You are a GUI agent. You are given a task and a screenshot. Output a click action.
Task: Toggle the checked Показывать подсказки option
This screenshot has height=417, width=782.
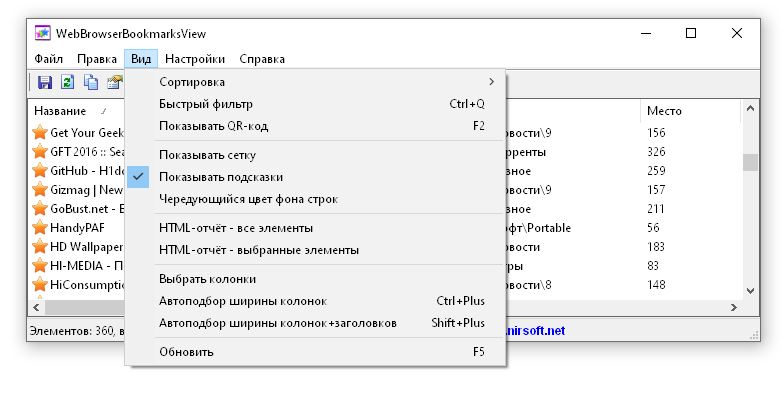tap(315, 177)
